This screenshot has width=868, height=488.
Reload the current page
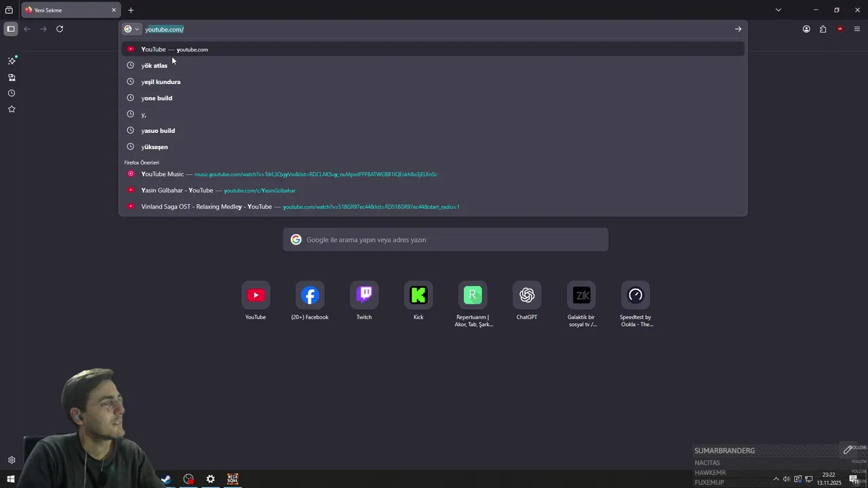pos(60,29)
